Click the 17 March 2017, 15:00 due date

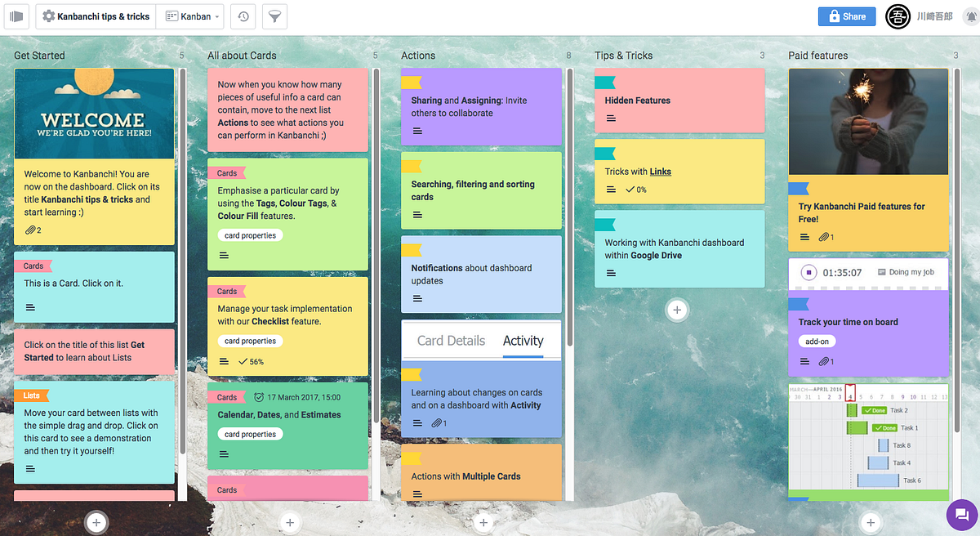point(297,397)
